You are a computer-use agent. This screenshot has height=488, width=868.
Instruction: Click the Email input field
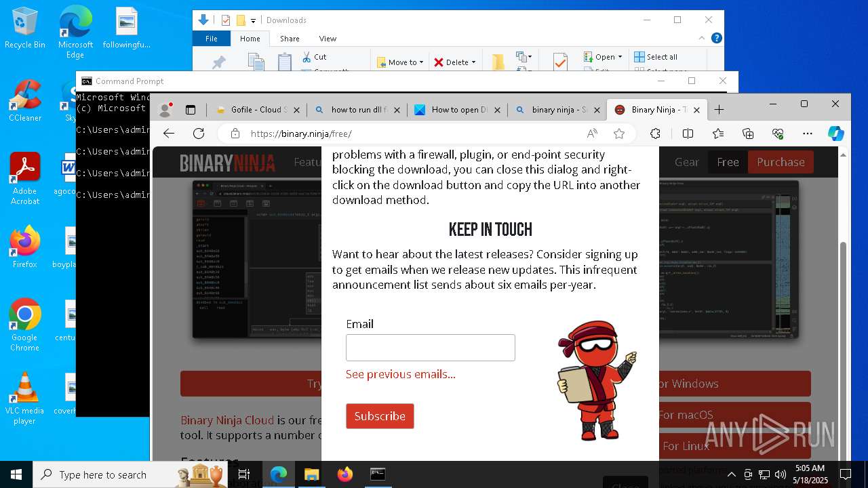click(431, 348)
